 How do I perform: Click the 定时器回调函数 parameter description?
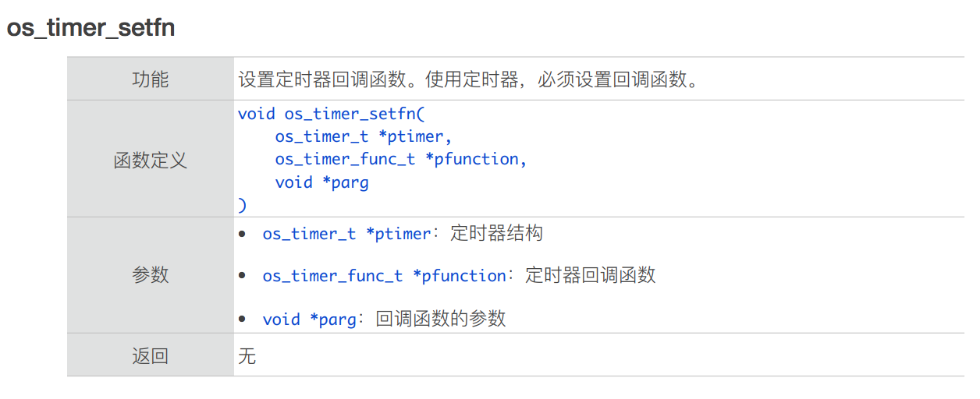click(x=591, y=275)
